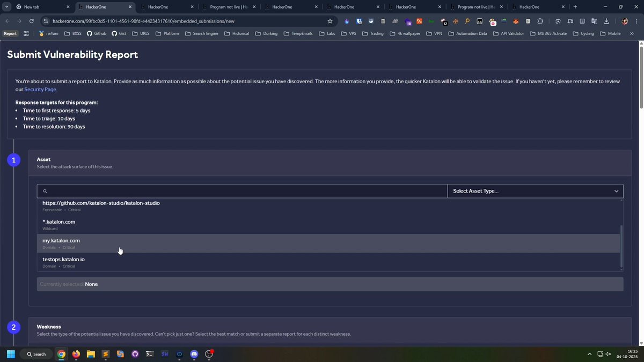Select the my.katalon.com asset
Screen dimensions: 644x362
[328, 243]
